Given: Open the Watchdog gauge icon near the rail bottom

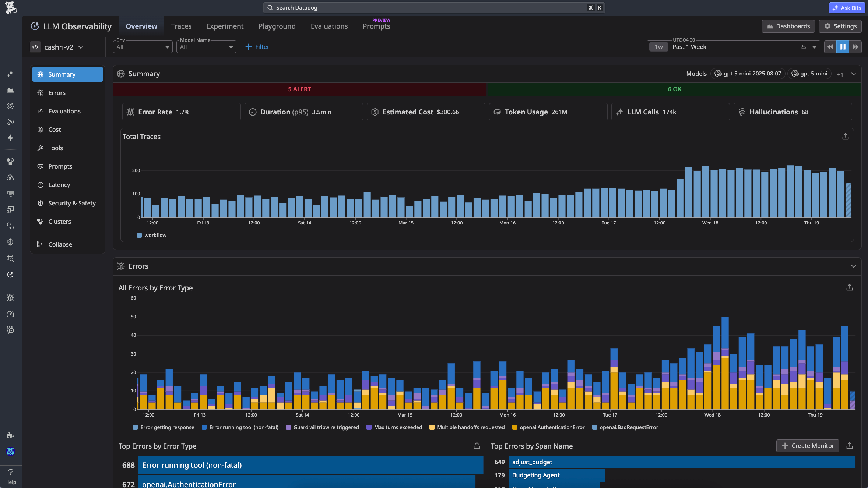Looking at the screenshot, I should pos(11,314).
